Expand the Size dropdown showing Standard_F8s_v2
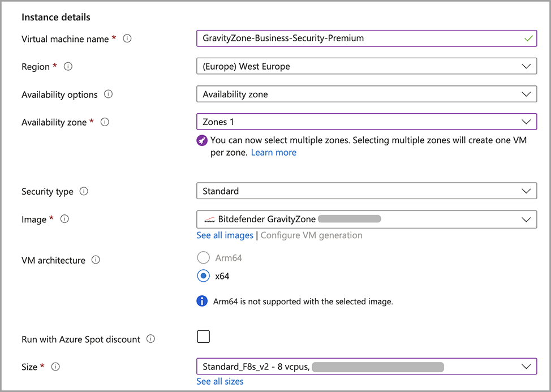The height and width of the screenshot is (392, 551). tap(366, 367)
